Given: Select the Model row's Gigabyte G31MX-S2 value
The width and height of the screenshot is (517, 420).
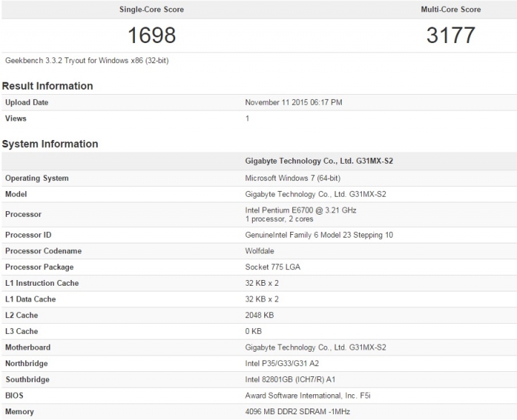Looking at the screenshot, I should click(315, 194).
